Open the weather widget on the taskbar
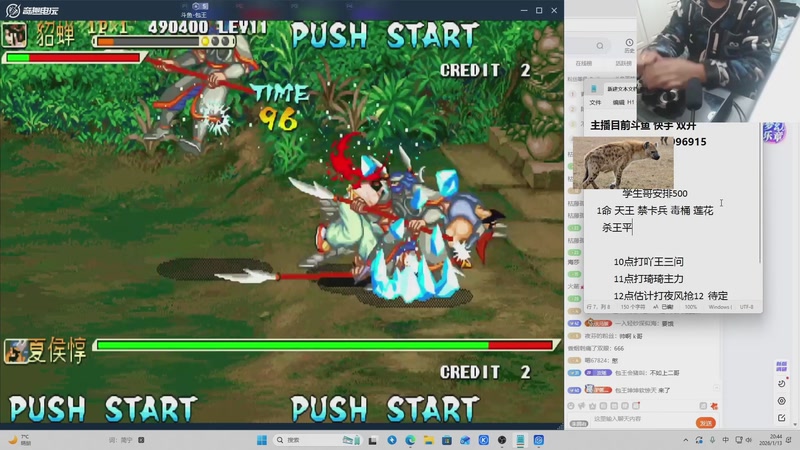The width and height of the screenshot is (800, 450). point(18,440)
